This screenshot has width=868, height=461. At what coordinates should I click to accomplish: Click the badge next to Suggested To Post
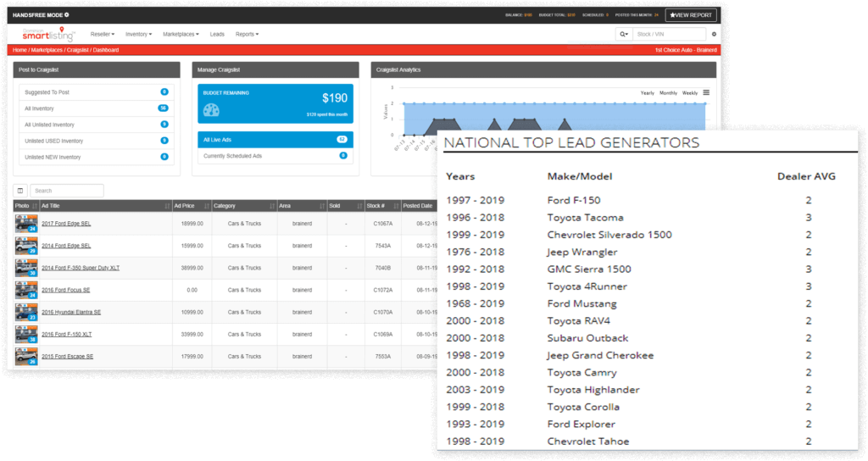tap(164, 92)
